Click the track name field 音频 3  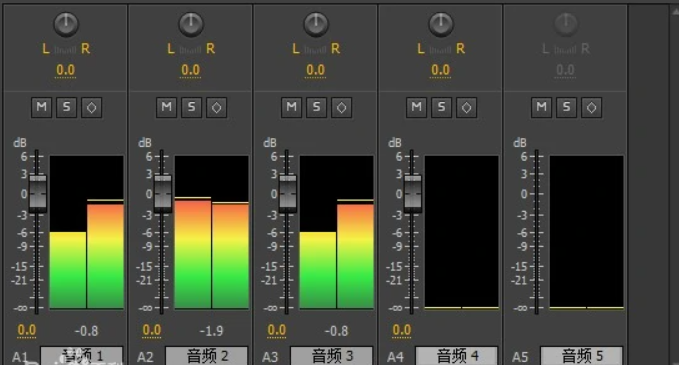332,356
